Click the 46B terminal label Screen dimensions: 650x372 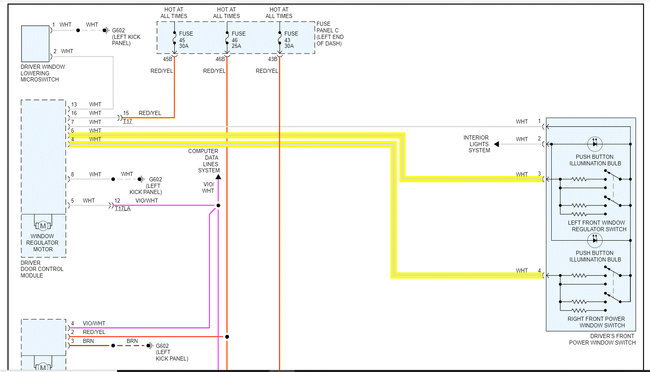[220, 59]
